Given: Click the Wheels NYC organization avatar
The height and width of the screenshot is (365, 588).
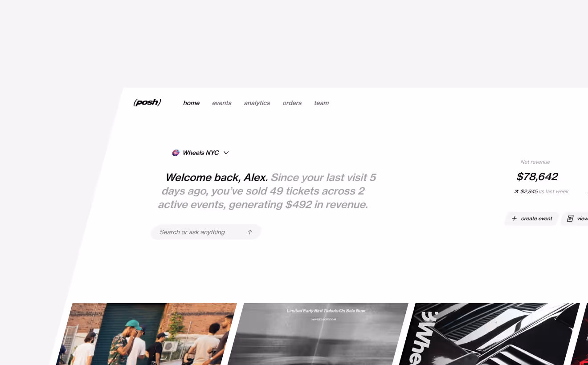Looking at the screenshot, I should point(176,153).
